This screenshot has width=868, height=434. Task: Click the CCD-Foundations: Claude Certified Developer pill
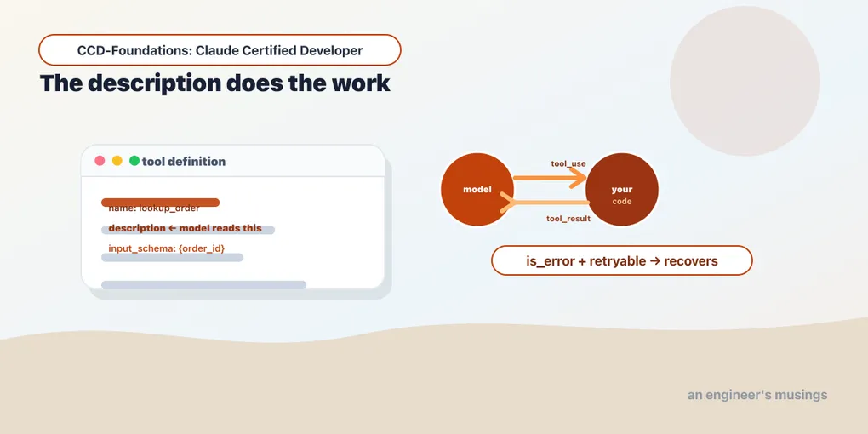[220, 50]
